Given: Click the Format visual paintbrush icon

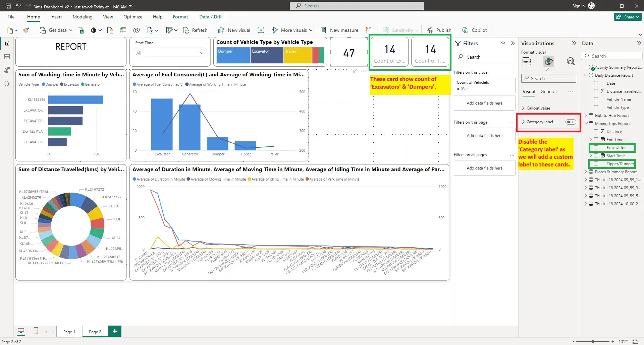Looking at the screenshot, I should tap(549, 61).
